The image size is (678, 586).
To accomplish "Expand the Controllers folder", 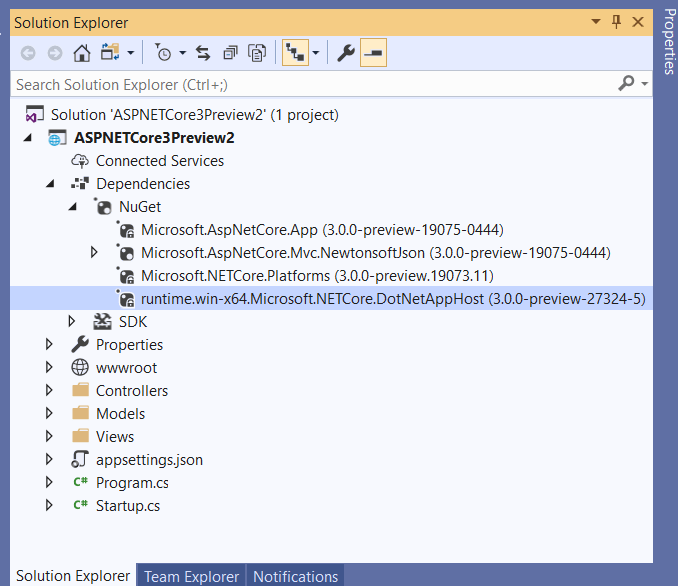I will tap(49, 390).
